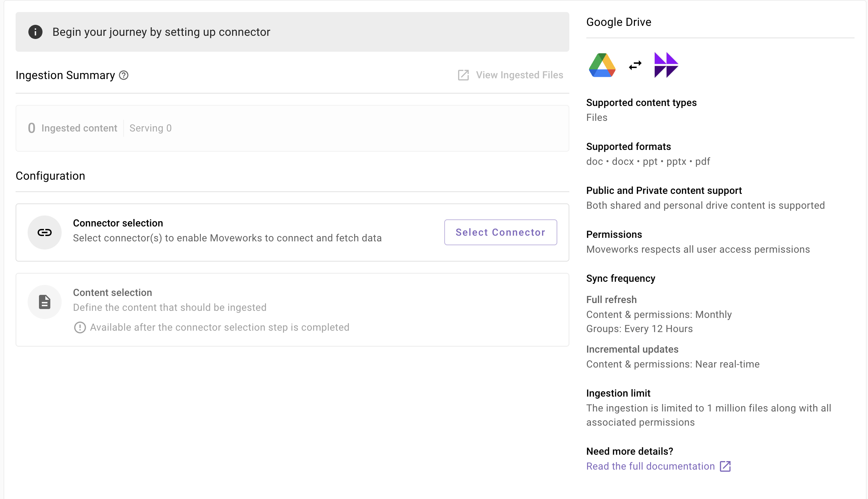Click the info icon in the banner
Screen dimensions: 868x499
pos(35,32)
